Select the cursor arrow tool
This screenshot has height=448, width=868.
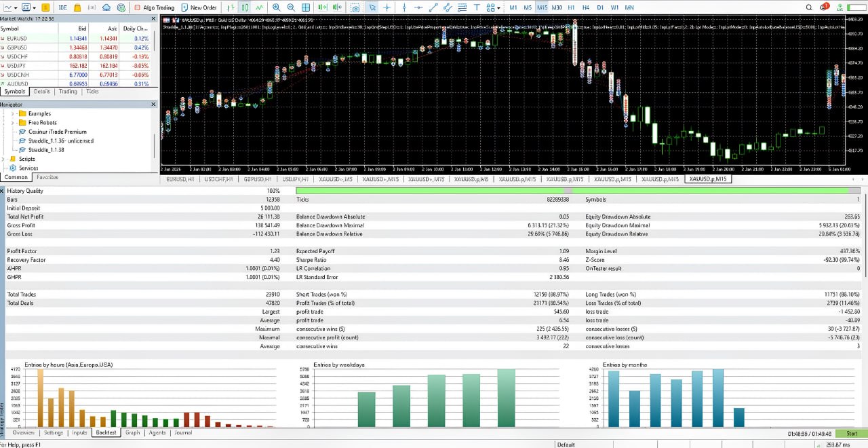coord(372,7)
